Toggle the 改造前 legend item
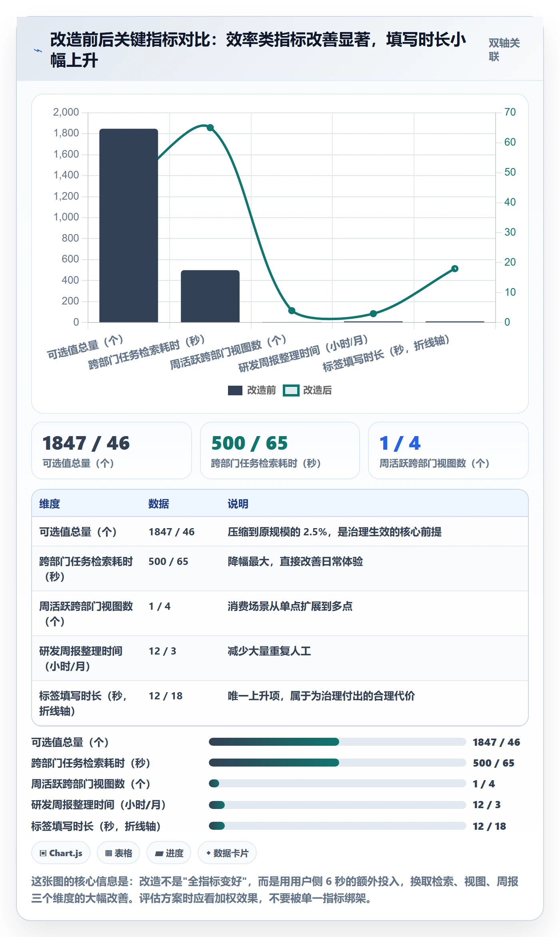 tap(252, 390)
